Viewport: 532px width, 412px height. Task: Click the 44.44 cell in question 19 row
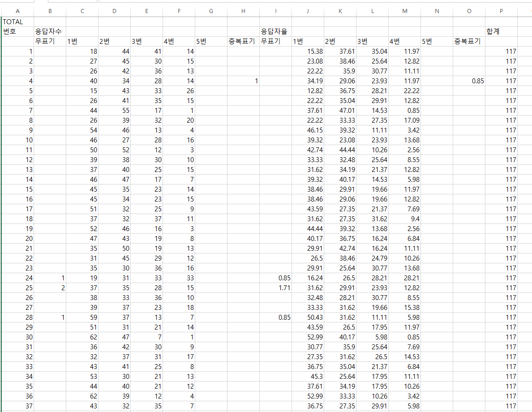pos(308,229)
